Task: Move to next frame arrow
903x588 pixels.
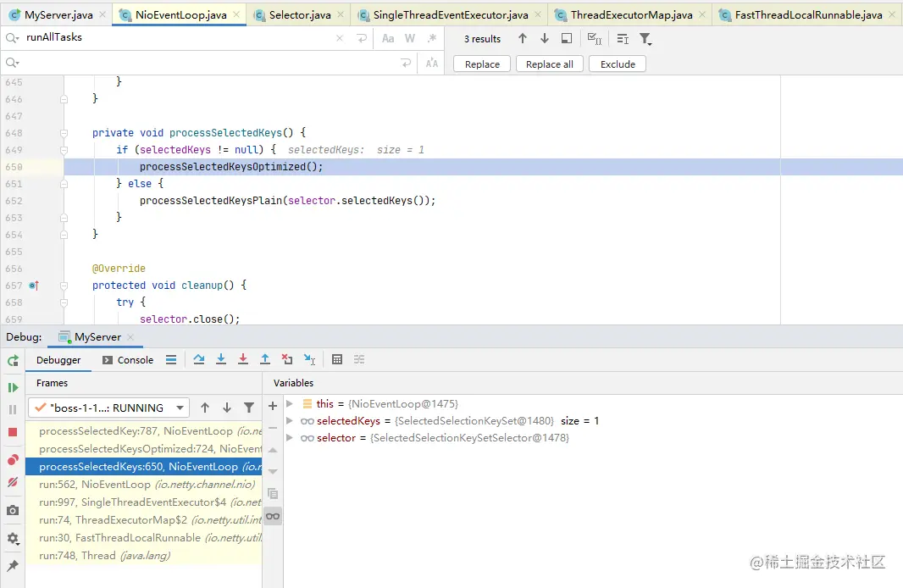Action: [227, 408]
